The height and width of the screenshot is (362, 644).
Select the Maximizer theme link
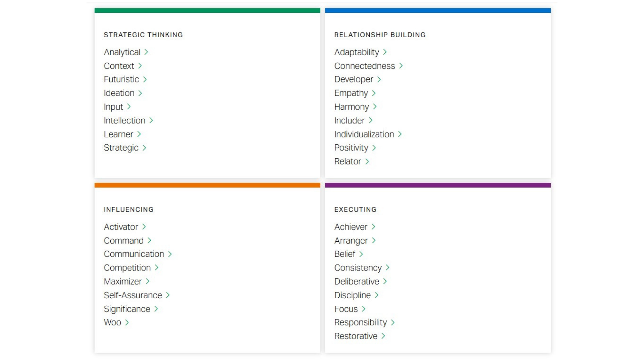(x=123, y=282)
